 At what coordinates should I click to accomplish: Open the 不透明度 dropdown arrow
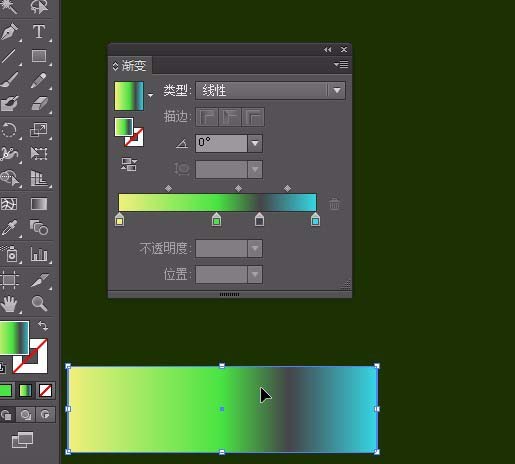click(x=255, y=248)
